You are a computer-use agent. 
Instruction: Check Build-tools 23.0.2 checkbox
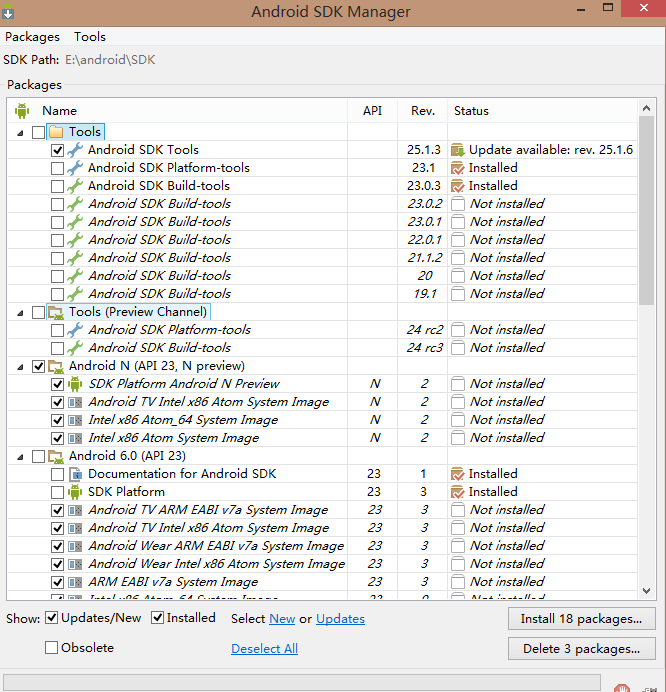(57, 204)
